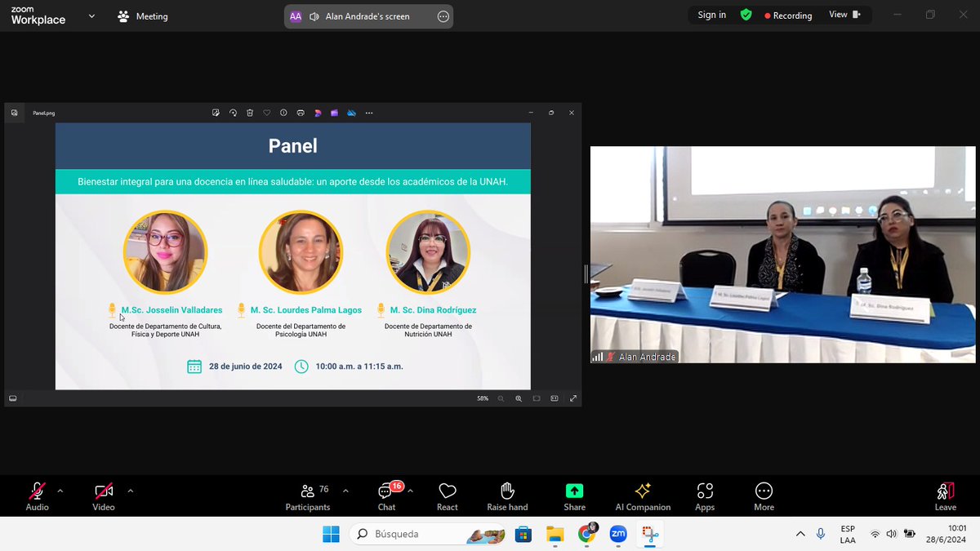Click the Recording indicator

pos(788,16)
